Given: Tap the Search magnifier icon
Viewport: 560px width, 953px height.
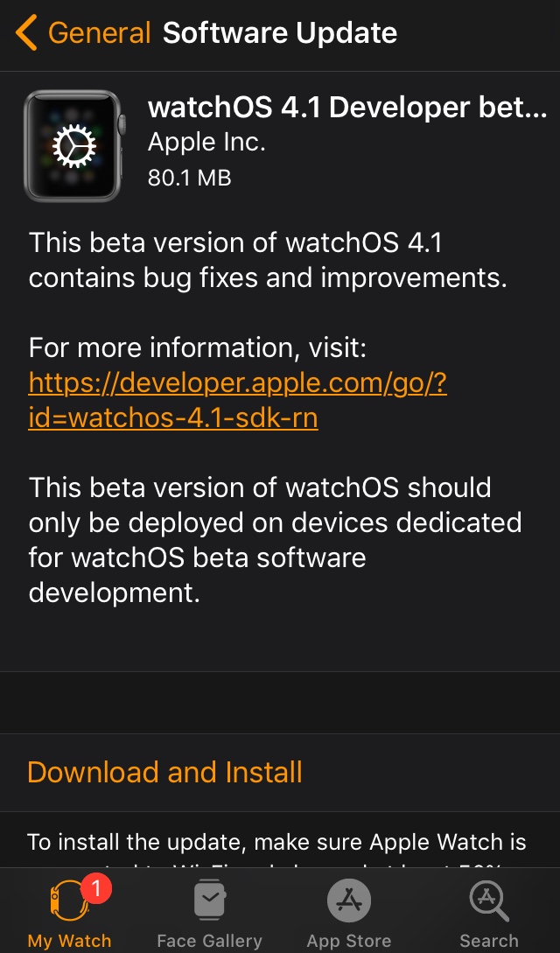Looking at the screenshot, I should coord(489,901).
